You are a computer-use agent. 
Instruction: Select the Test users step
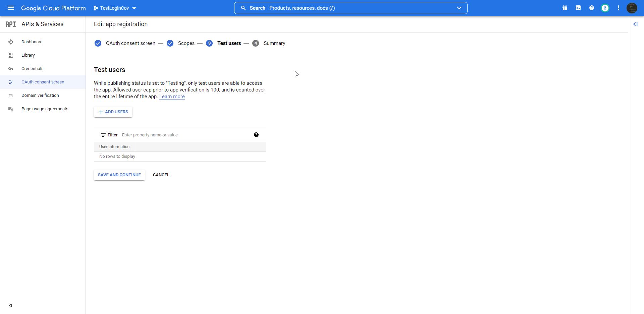(x=229, y=43)
